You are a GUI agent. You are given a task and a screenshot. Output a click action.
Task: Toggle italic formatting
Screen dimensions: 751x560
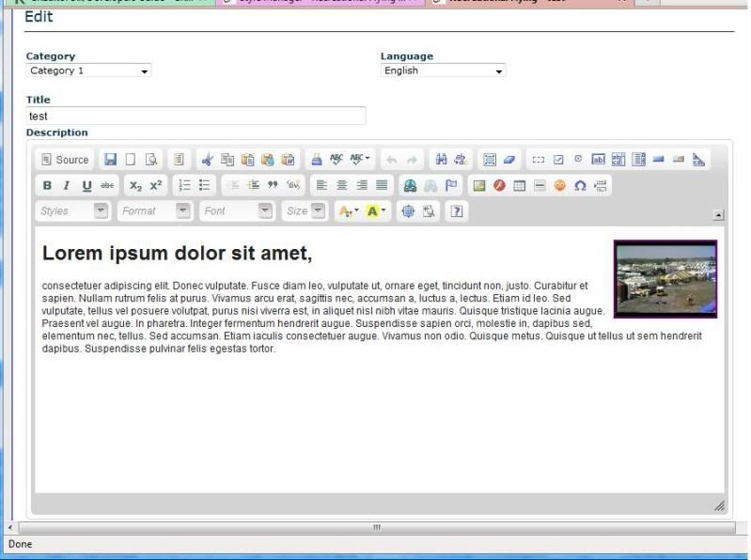[67, 185]
